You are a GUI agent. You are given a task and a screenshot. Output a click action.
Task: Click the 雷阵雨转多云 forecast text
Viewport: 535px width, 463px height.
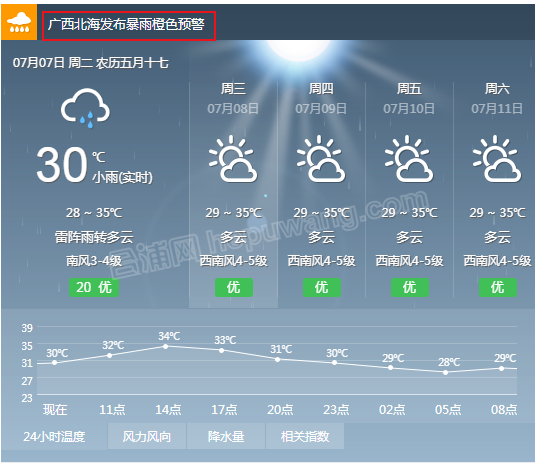pos(94,237)
